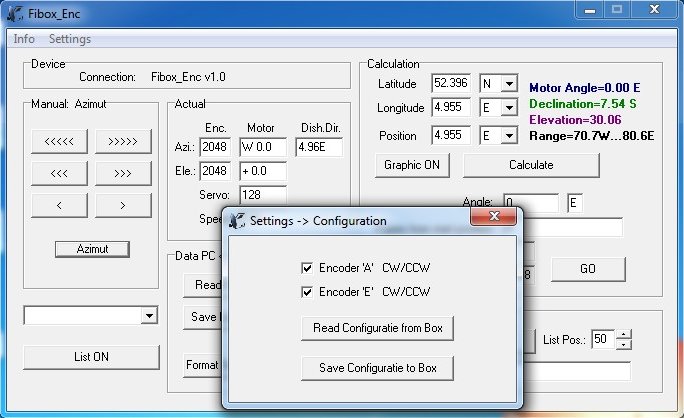Click the fast right '>>>>>' azimuth button
The width and height of the screenshot is (684, 418).
pyautogui.click(x=123, y=141)
